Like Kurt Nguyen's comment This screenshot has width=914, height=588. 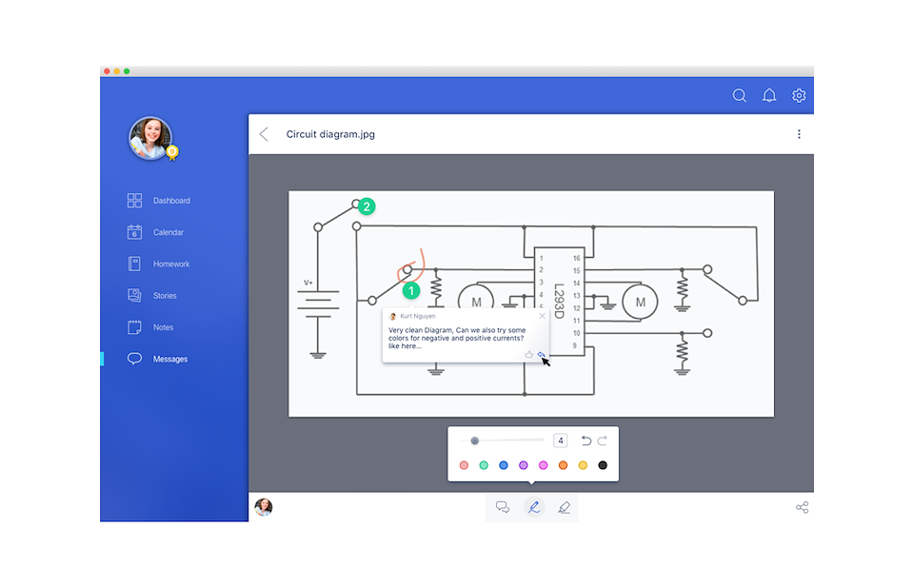pos(528,354)
